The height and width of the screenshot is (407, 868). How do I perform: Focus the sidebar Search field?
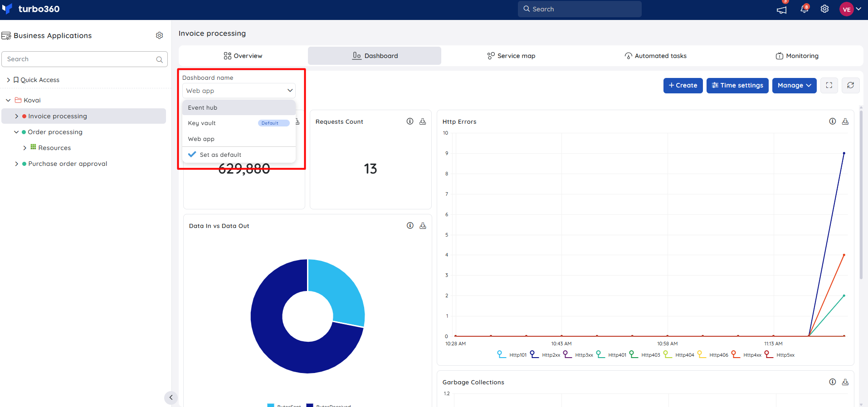84,59
